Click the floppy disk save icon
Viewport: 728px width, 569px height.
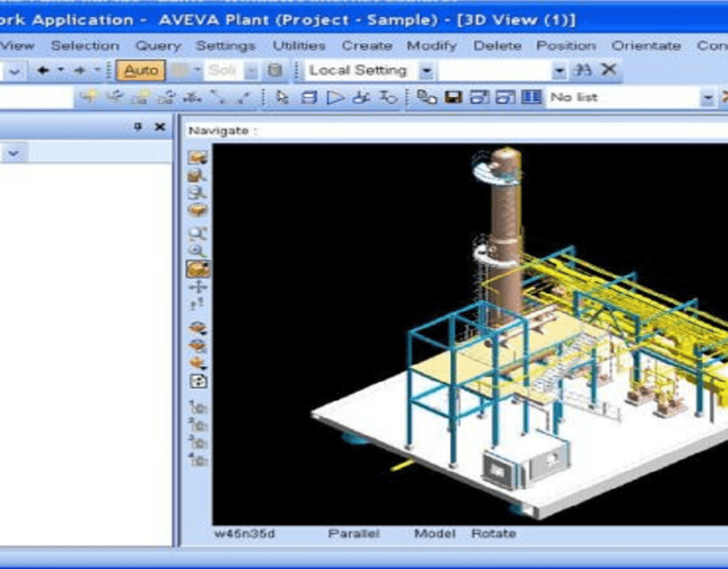click(x=453, y=97)
